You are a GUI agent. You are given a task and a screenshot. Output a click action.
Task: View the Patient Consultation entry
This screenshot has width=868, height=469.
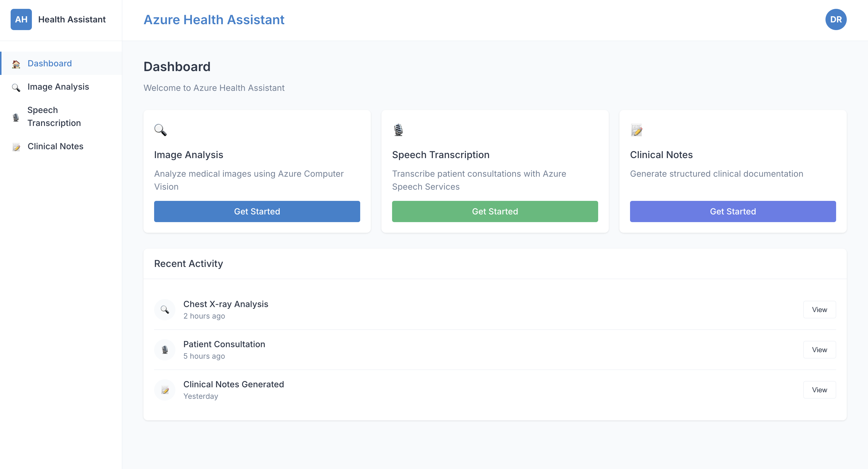pyautogui.click(x=819, y=350)
